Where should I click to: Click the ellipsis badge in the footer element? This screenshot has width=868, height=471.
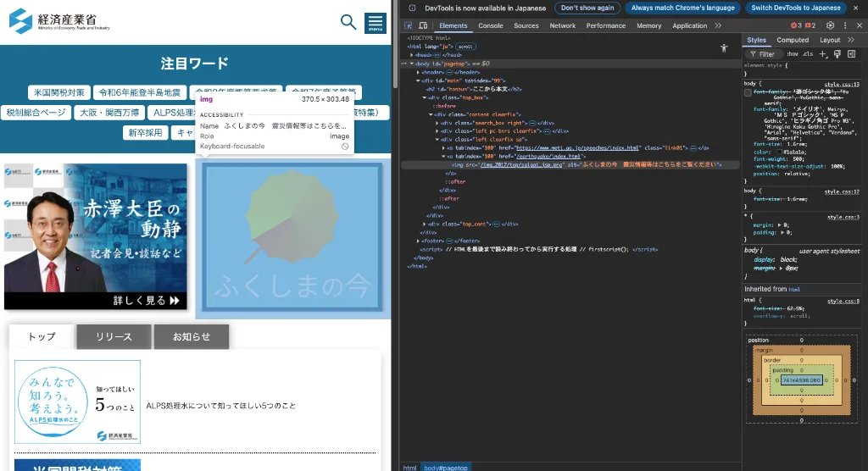(x=449, y=241)
